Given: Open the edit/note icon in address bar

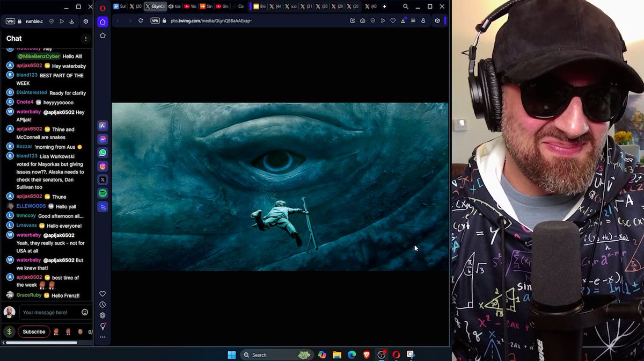Looking at the screenshot, I should coord(353,20).
